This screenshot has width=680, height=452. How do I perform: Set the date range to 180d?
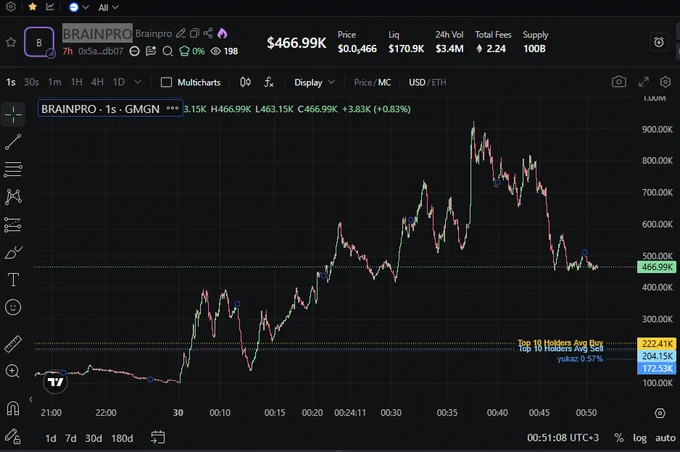tap(122, 438)
